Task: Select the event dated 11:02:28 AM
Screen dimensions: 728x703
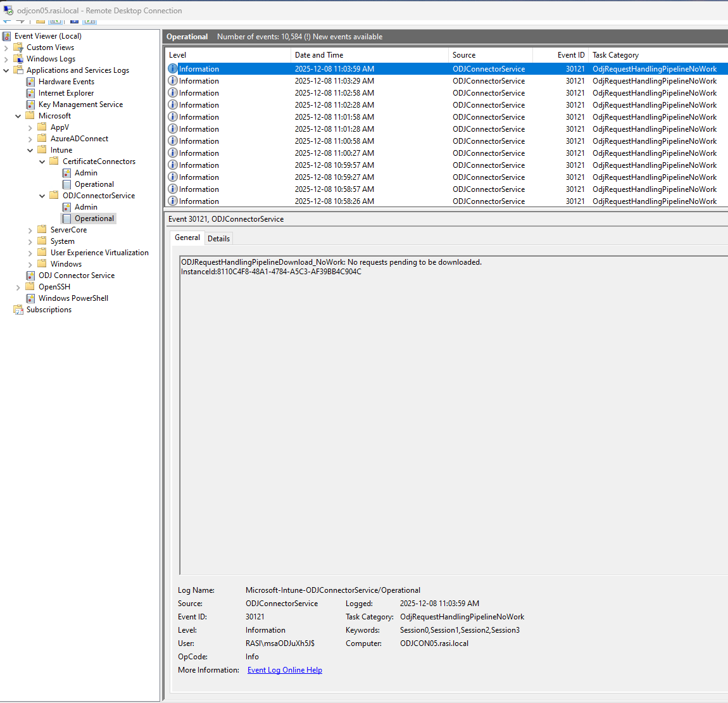Action: [447, 105]
